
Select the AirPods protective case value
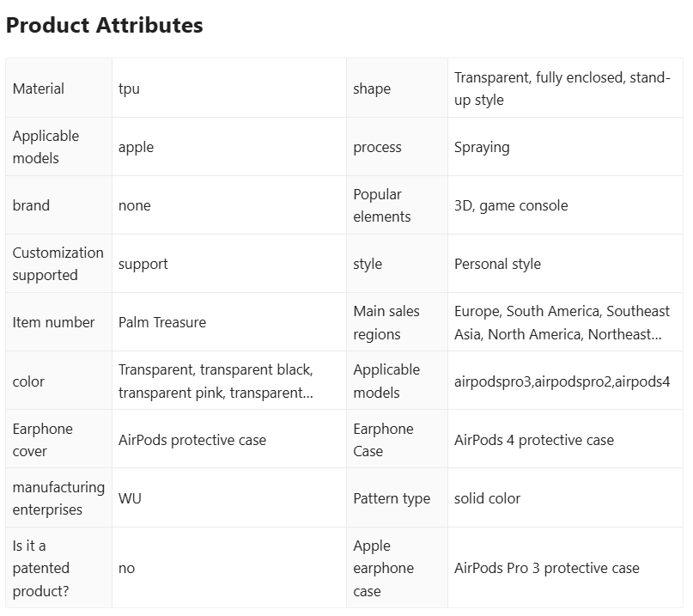tap(192, 440)
